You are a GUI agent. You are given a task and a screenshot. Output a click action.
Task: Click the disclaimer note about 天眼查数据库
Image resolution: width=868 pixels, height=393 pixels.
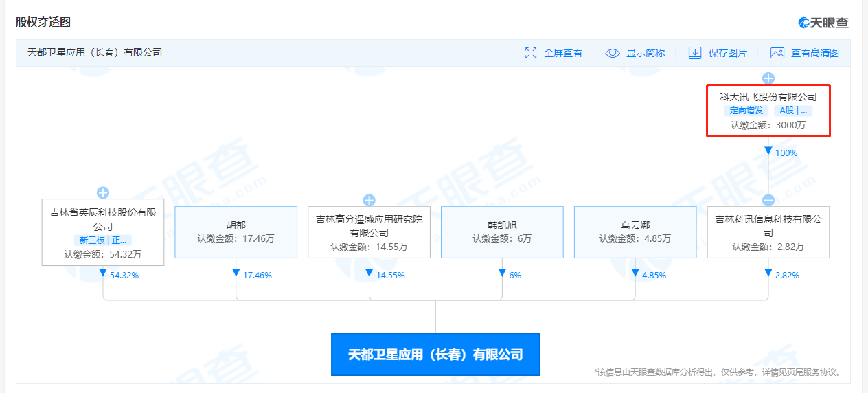pyautogui.click(x=718, y=372)
